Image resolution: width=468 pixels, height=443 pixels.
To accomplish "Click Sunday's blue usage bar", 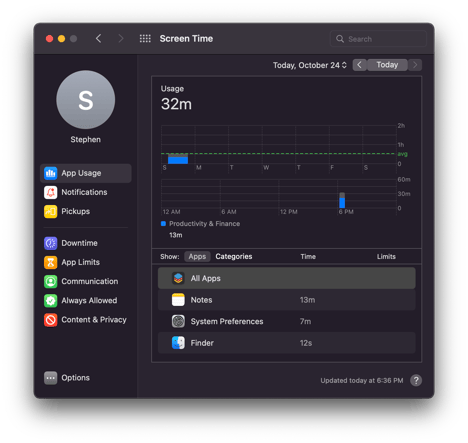I will pos(178,159).
